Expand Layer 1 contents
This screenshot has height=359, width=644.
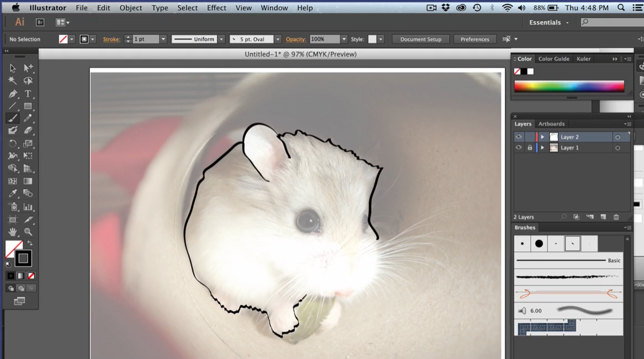coord(542,148)
